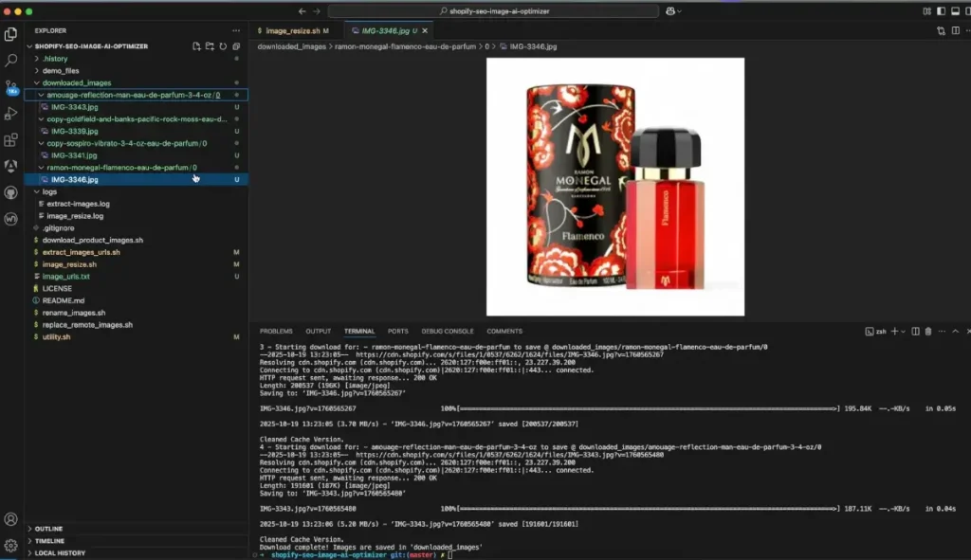Viewport: 971px width, 560px height.
Task: Switch to the PROBLEMS panel tab
Action: pyautogui.click(x=276, y=332)
